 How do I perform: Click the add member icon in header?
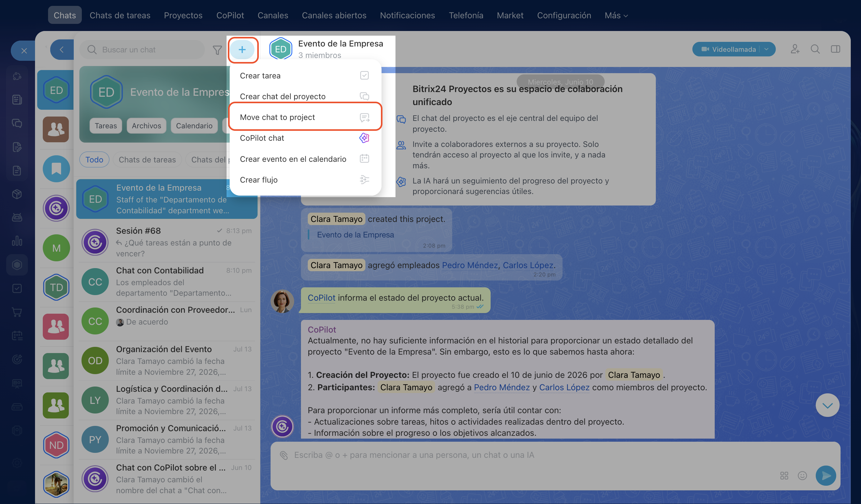(795, 49)
